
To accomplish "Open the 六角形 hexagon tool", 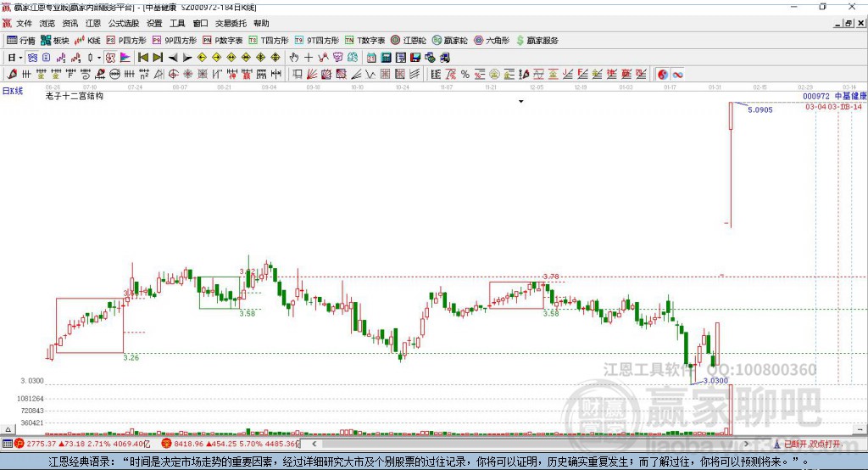I will [492, 41].
